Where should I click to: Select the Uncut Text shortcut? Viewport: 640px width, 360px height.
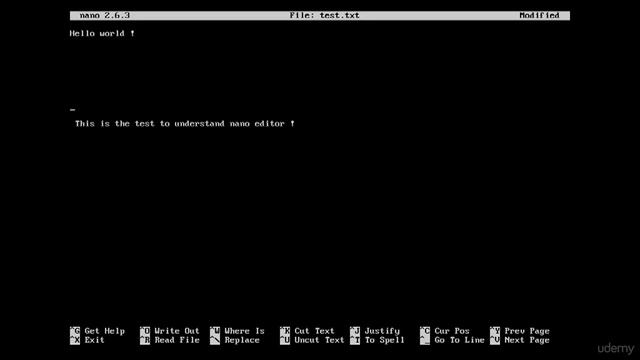pyautogui.click(x=312, y=340)
